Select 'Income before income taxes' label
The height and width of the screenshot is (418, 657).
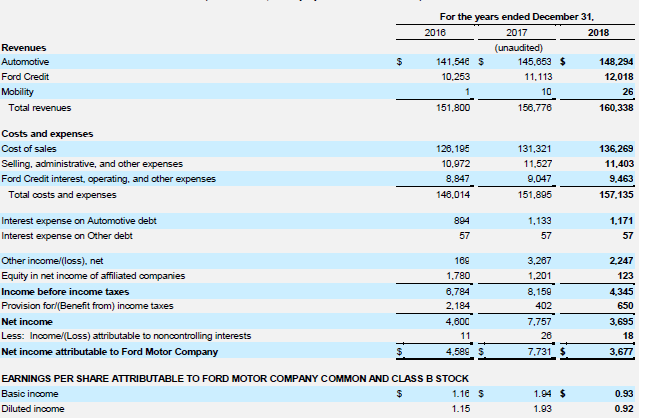click(65, 292)
